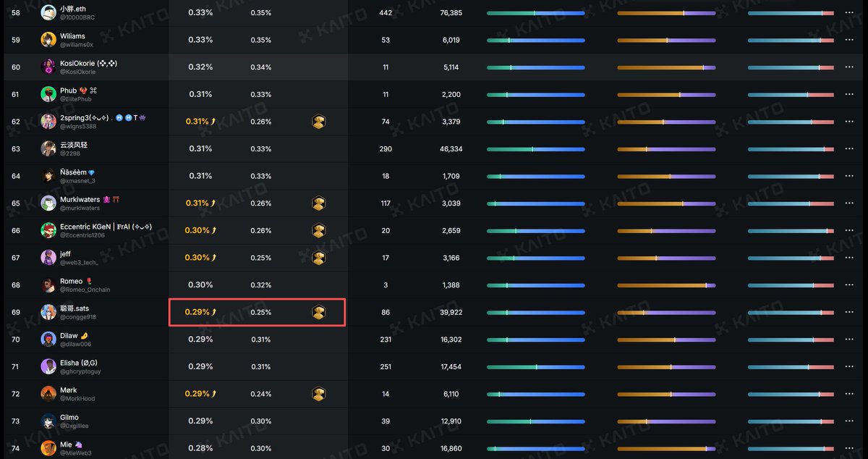Click avatar for user @2298
This screenshot has height=459, width=868.
click(48, 148)
